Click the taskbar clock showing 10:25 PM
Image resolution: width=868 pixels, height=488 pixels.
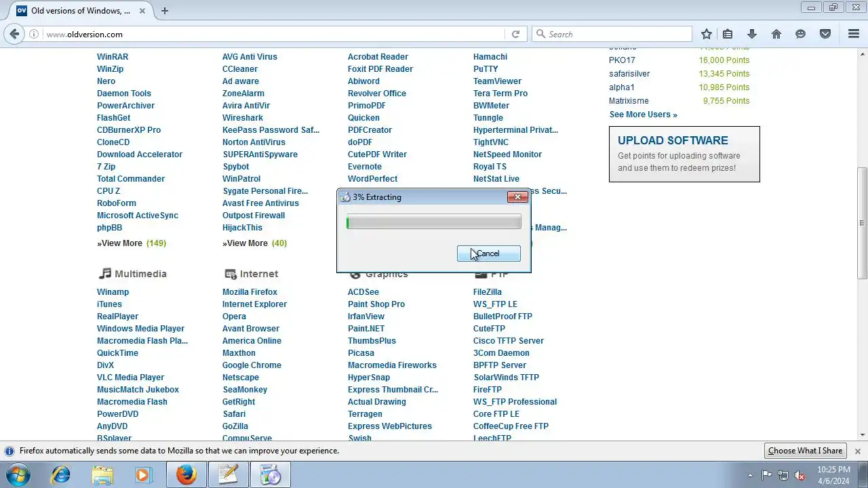coord(833,475)
